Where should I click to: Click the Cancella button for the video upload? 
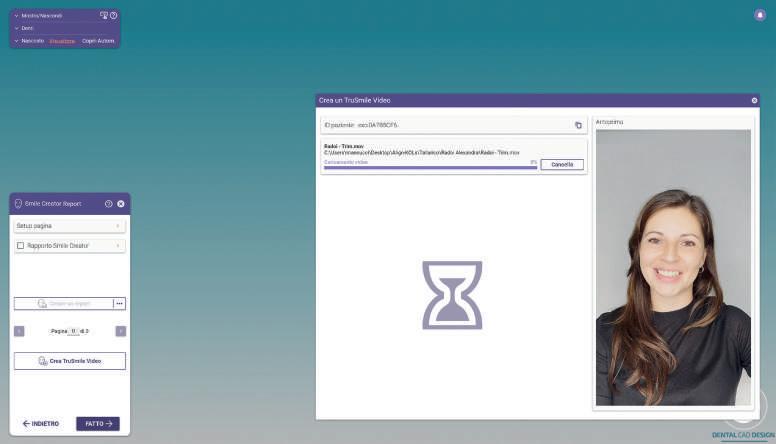point(562,164)
